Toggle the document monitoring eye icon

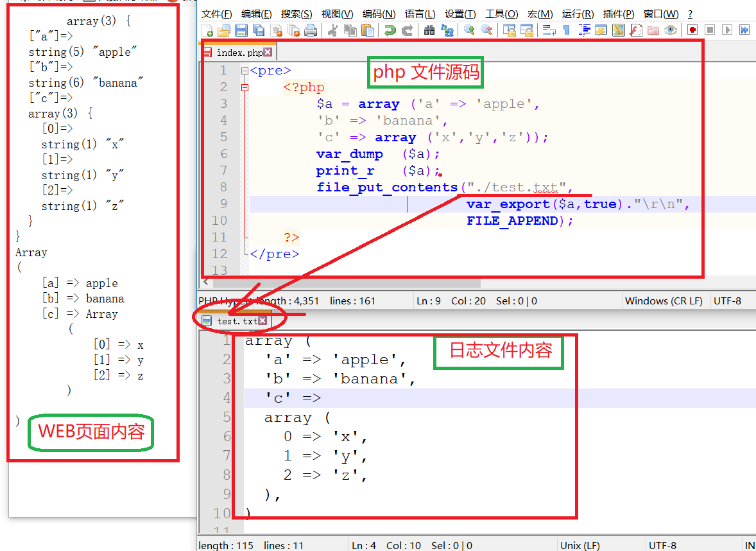[x=671, y=30]
